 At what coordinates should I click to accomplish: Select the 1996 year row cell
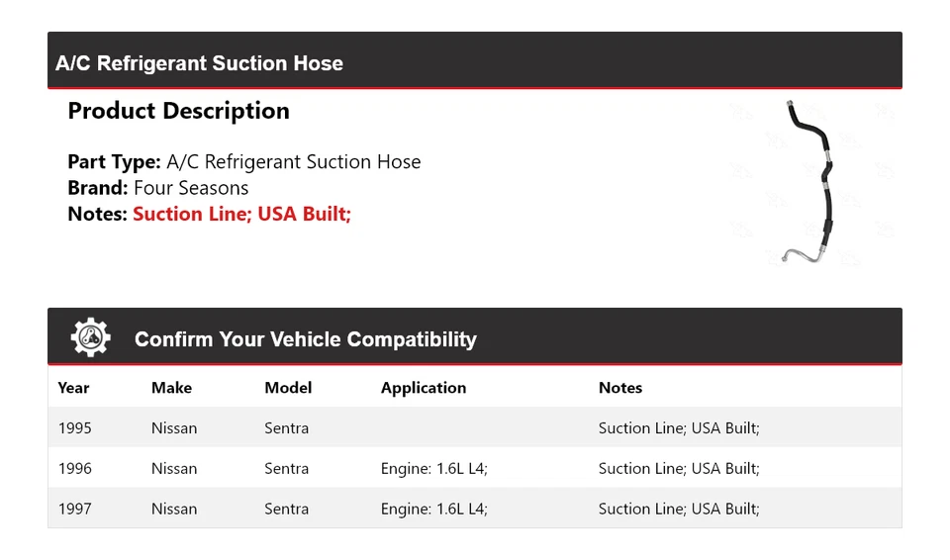click(x=75, y=469)
